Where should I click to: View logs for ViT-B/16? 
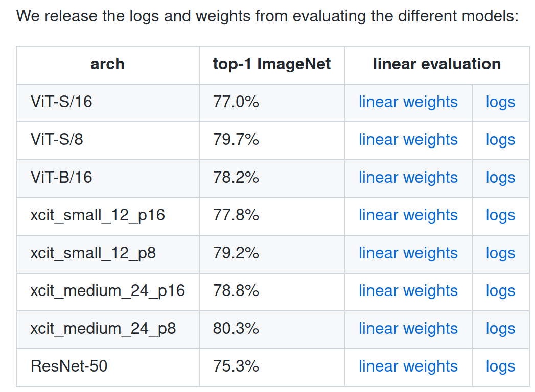(500, 178)
